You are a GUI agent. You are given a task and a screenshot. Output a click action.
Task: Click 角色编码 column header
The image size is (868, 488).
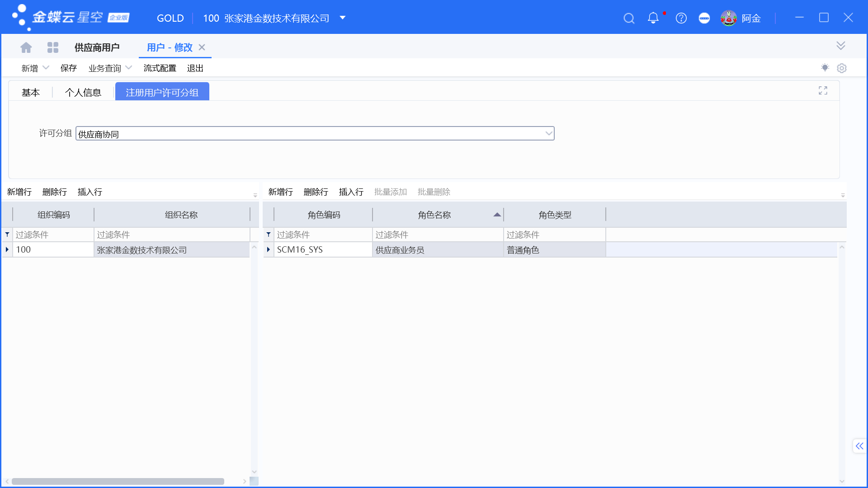(323, 215)
